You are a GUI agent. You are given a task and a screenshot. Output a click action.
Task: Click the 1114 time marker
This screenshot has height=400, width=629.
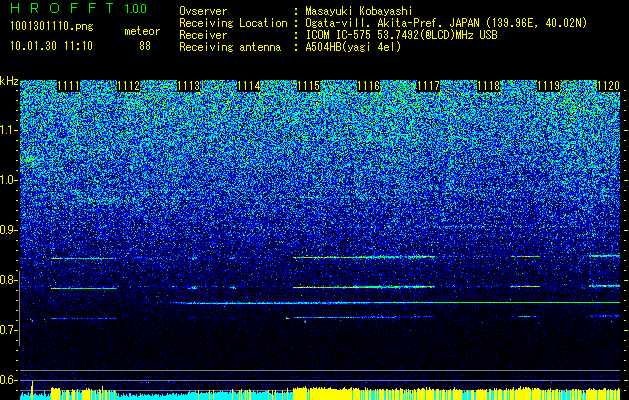coord(248,86)
